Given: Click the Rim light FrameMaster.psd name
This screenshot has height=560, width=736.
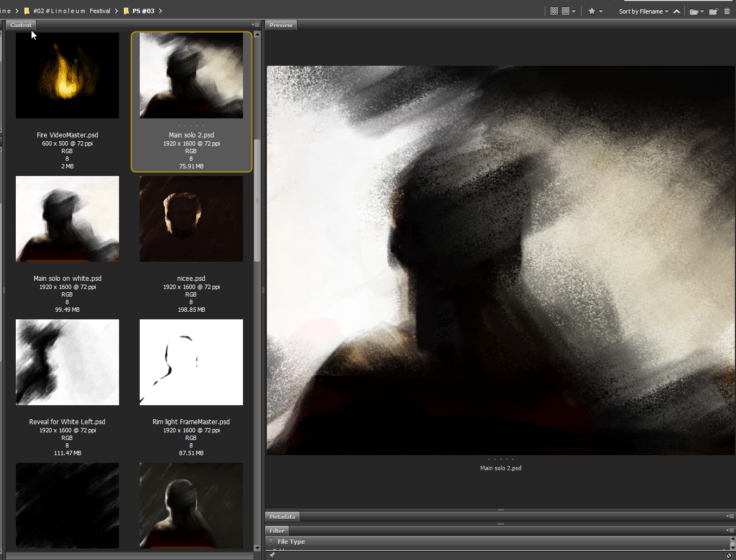Looking at the screenshot, I should click(x=191, y=422).
